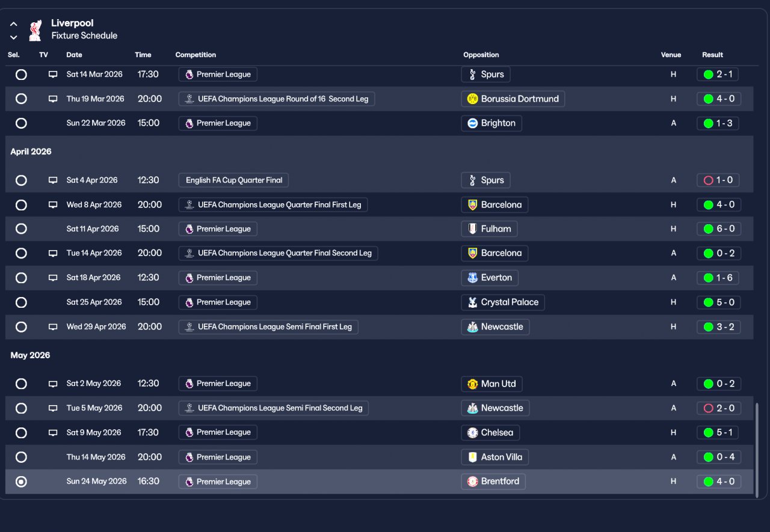This screenshot has width=770, height=532.
Task: Click the Opposition column header
Action: (481, 55)
